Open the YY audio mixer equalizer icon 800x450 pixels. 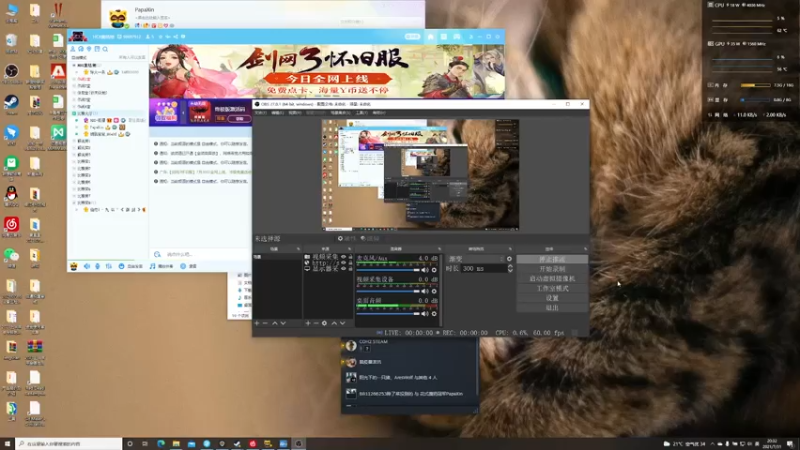point(109,266)
